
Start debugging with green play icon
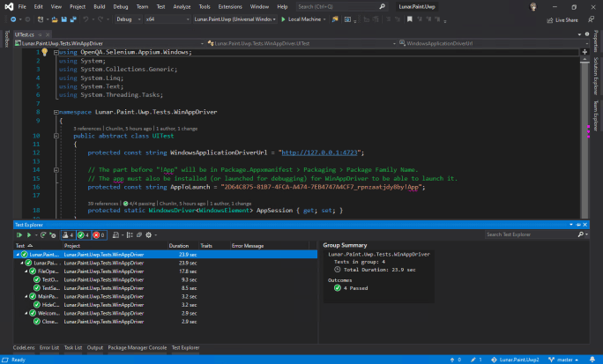click(283, 19)
